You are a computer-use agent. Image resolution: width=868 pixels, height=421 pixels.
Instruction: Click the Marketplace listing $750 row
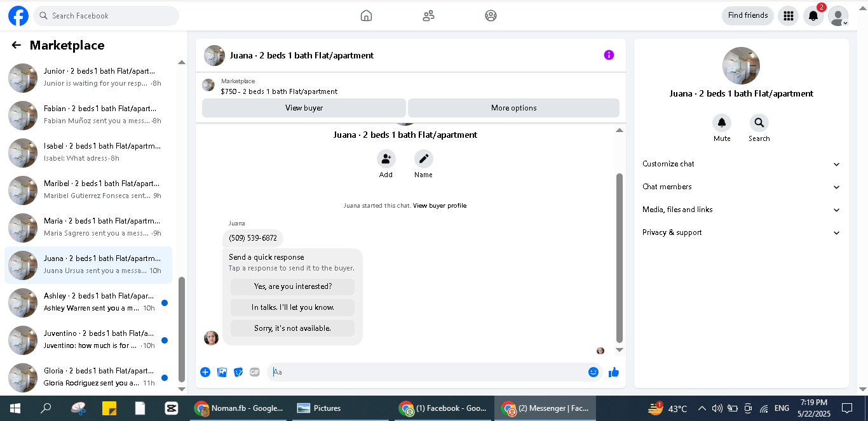pos(410,86)
